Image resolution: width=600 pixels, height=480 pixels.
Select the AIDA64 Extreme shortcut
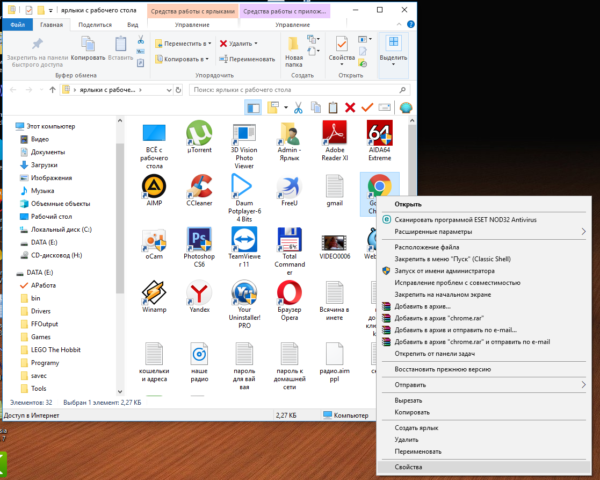380,141
